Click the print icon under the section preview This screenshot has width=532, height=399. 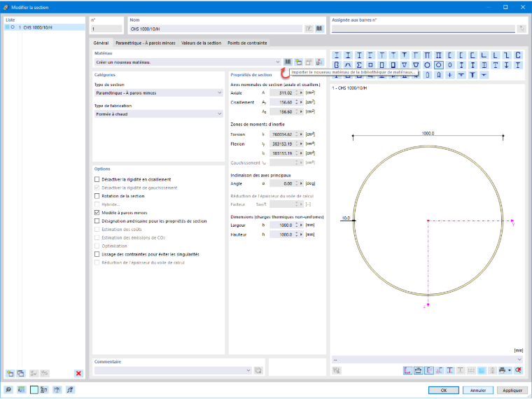tap(502, 370)
